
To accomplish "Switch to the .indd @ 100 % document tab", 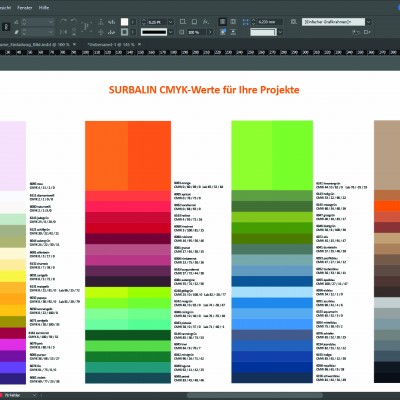I will pos(35,44).
